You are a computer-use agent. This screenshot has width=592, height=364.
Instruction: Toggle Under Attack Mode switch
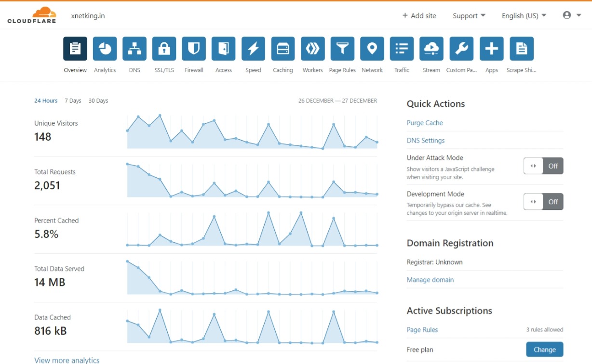(543, 166)
